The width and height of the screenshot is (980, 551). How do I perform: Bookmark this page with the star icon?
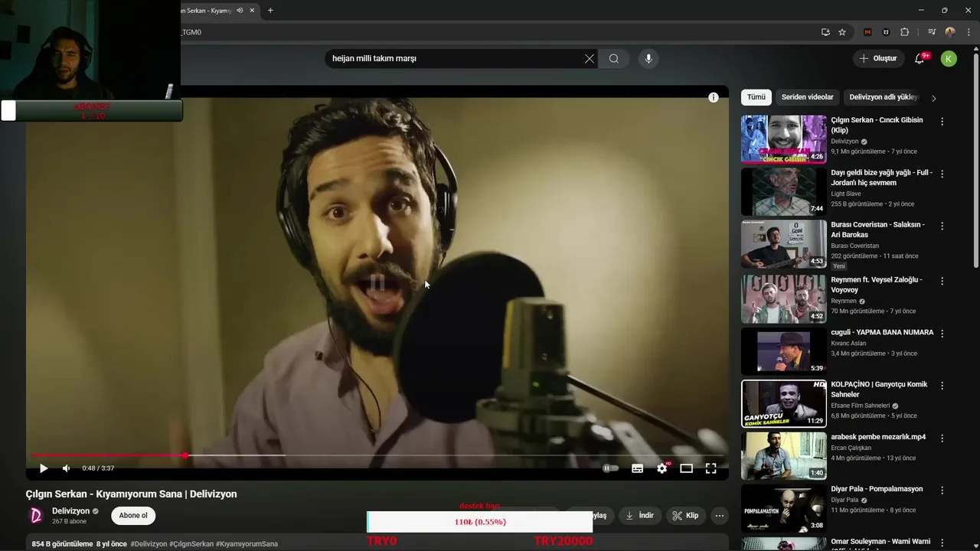point(842,32)
